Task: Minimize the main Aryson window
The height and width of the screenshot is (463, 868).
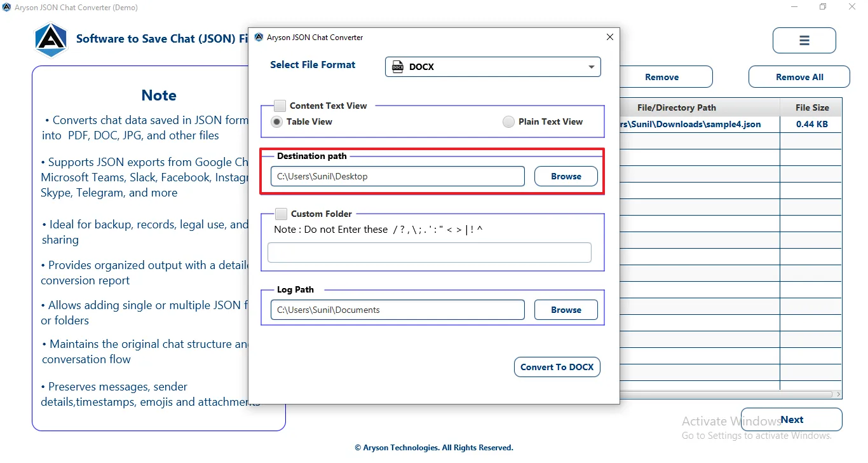Action: [x=795, y=7]
